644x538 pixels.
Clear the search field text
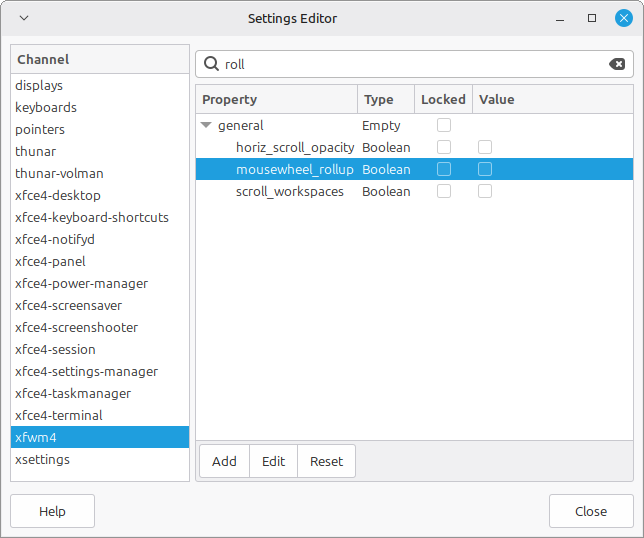[x=617, y=64]
